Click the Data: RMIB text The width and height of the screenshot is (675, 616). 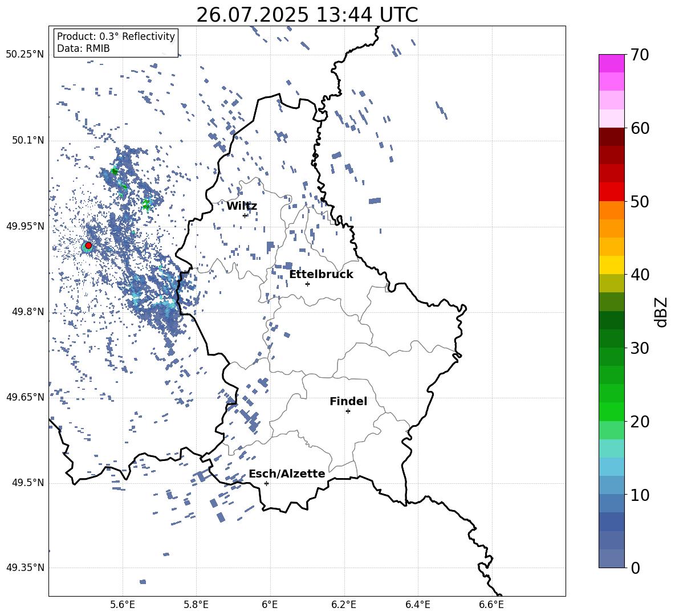point(83,48)
